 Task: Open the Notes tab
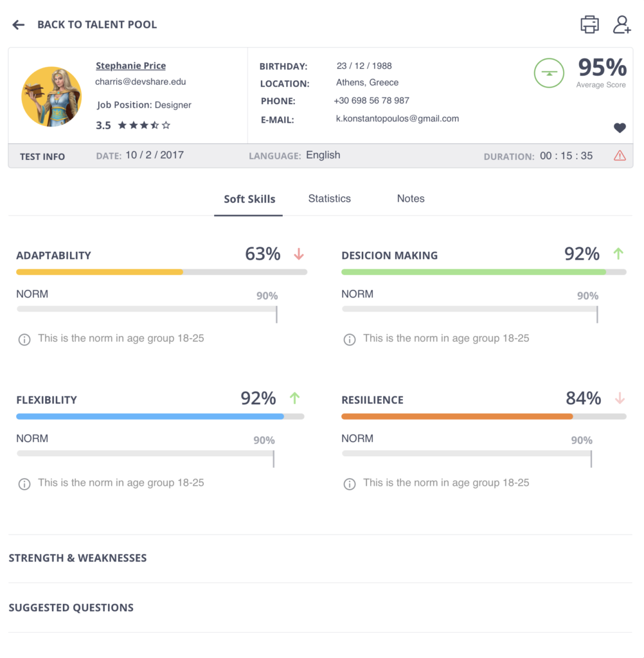411,199
